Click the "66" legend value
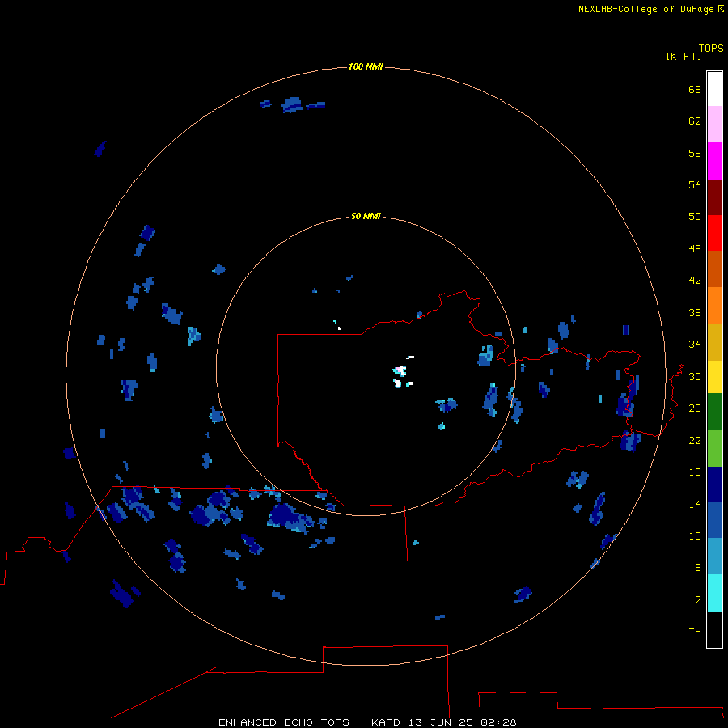 point(695,89)
